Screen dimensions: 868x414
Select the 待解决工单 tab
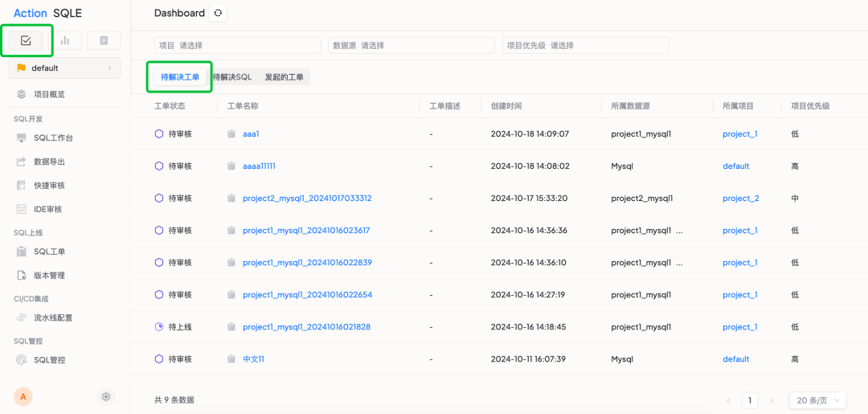[180, 77]
